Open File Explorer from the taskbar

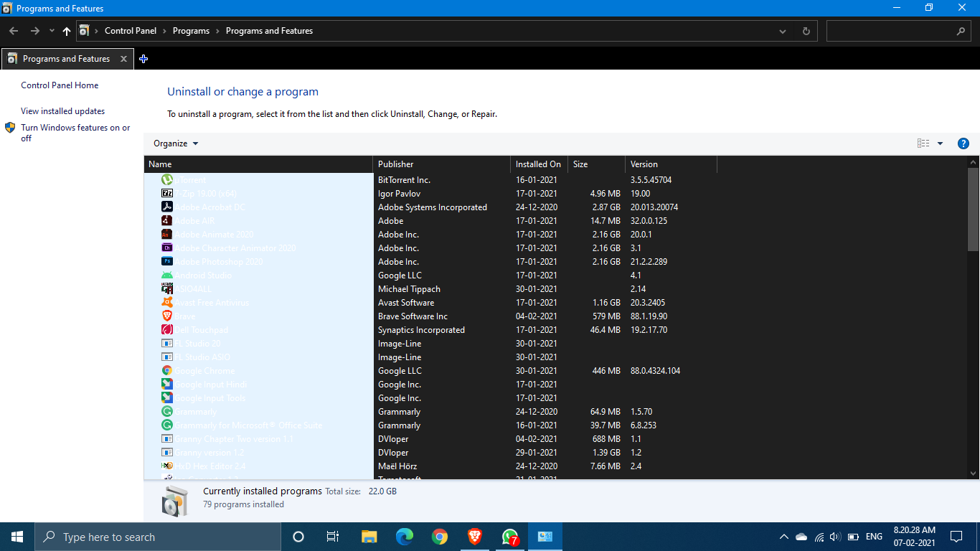369,537
